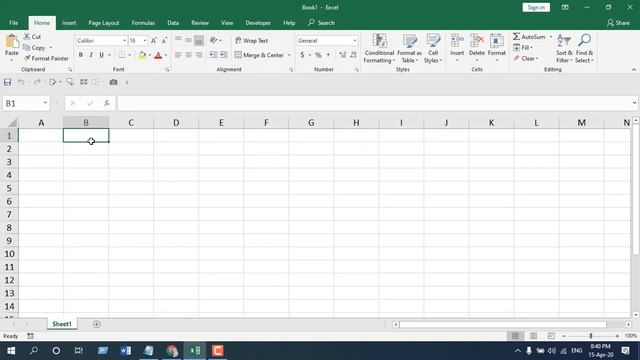Click the Delete cells icon

tap(477, 41)
